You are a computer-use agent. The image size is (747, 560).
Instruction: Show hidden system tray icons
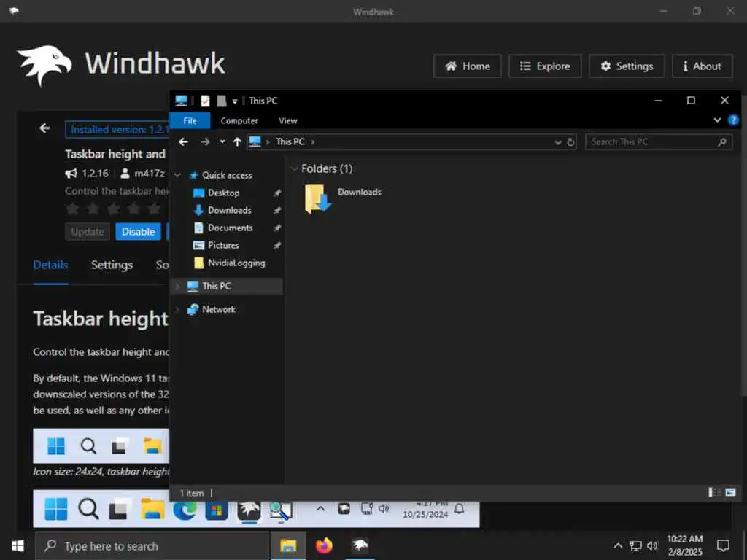click(618, 546)
